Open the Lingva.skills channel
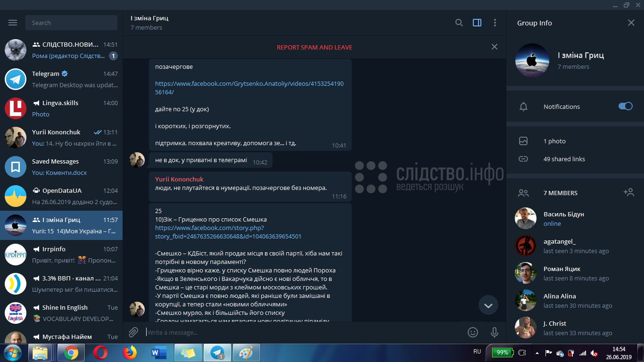The image size is (644, 362). (x=61, y=108)
